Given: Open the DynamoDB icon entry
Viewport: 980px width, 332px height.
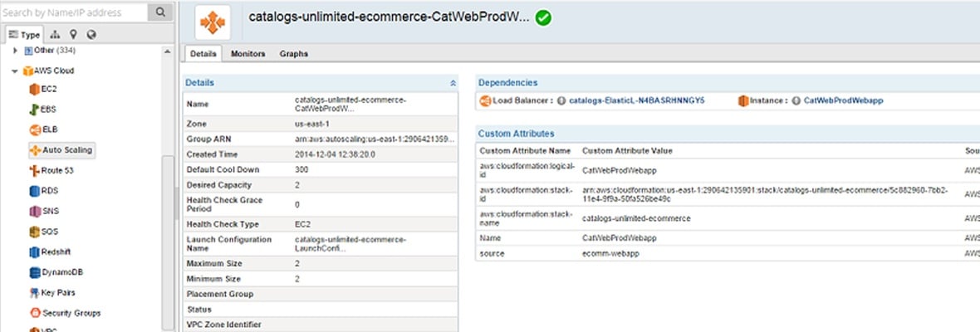Looking at the screenshot, I should click(34, 273).
